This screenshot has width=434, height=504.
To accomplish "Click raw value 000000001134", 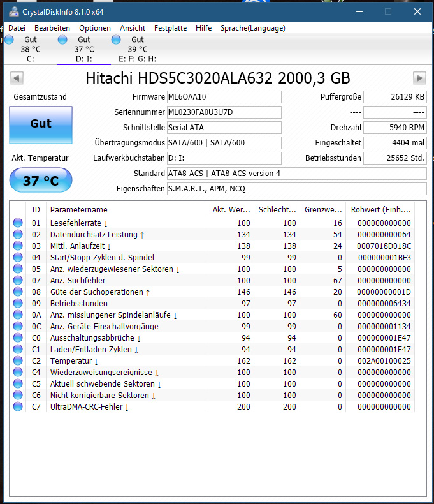I will pyautogui.click(x=384, y=326).
